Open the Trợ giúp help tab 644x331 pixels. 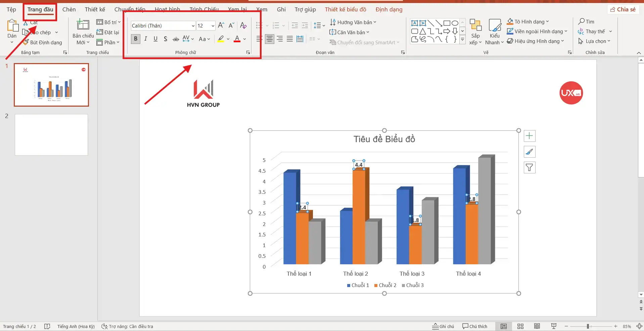[305, 9]
